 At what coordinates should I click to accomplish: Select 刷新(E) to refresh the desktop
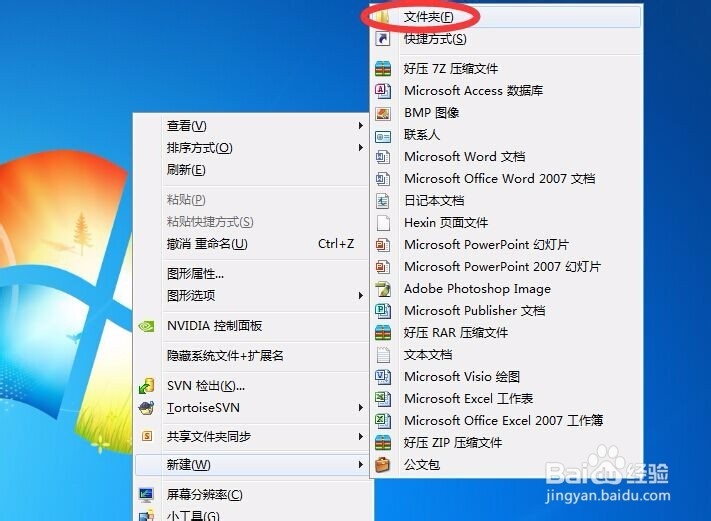pos(252,170)
